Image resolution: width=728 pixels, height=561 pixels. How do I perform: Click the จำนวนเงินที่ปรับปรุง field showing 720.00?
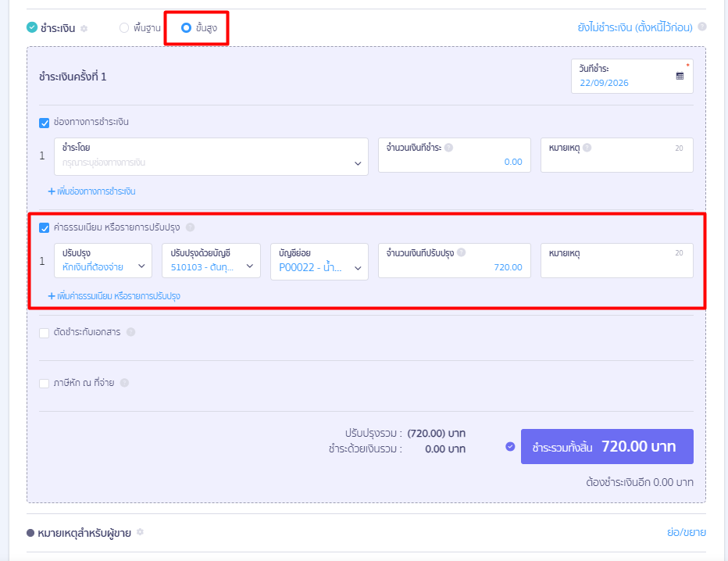pos(454,260)
